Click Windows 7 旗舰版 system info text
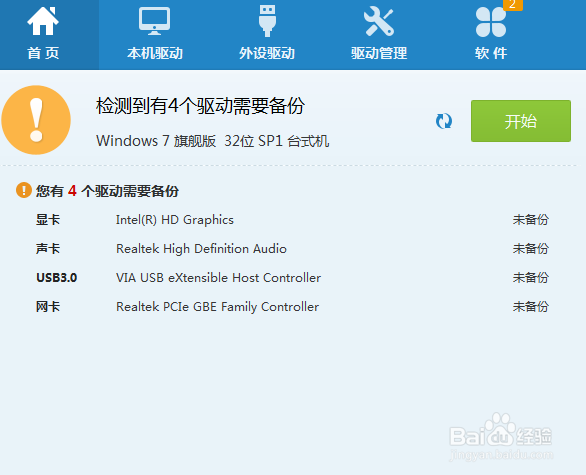The width and height of the screenshot is (586, 475). (x=212, y=141)
